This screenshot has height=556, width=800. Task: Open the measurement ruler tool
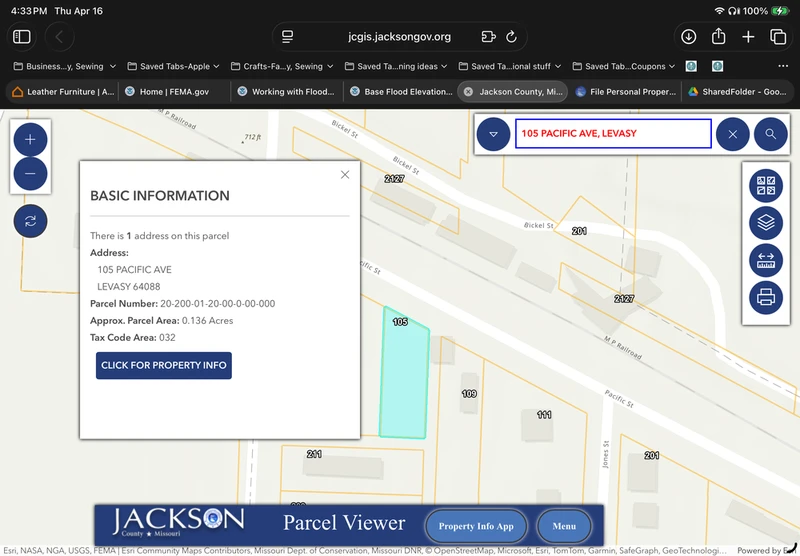766,260
